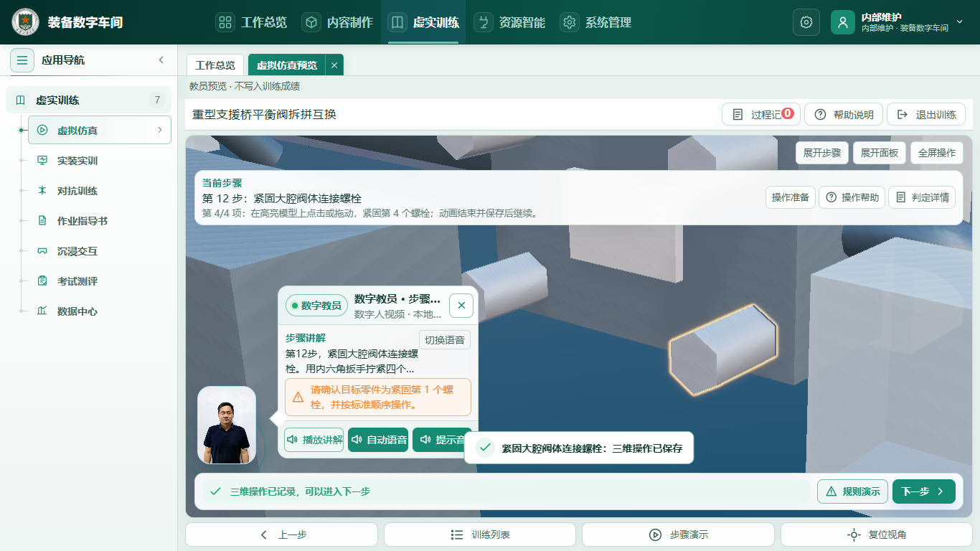This screenshot has width=980, height=551.
Task: Switch to 工作总览 tab
Action: click(215, 65)
